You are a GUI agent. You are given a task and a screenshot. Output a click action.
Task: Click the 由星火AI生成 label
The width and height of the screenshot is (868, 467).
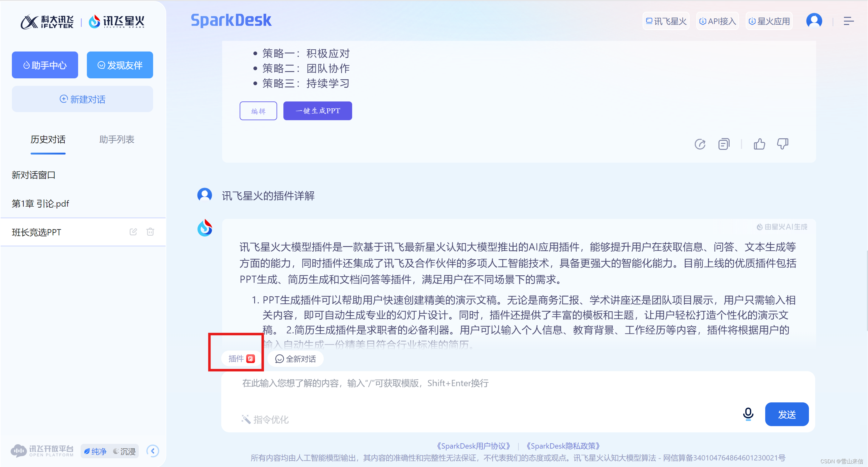782,227
